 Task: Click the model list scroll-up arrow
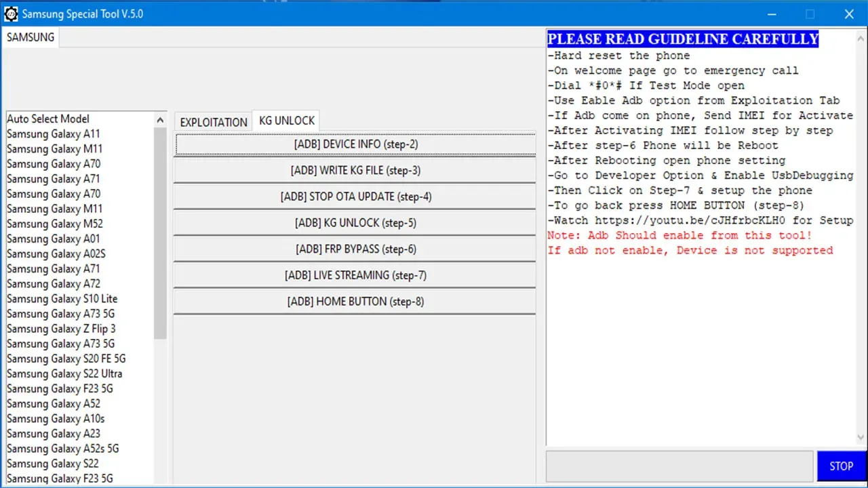[x=160, y=120]
